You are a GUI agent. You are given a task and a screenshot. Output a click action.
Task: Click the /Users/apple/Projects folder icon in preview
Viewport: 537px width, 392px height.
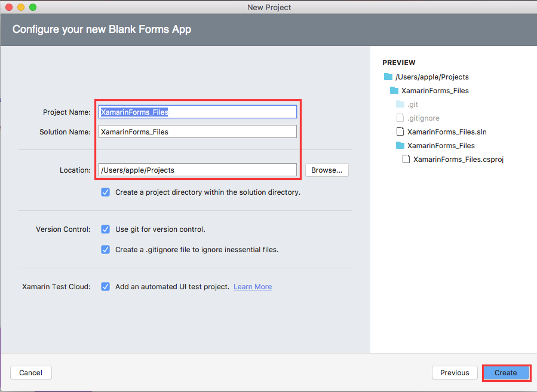pyautogui.click(x=389, y=77)
